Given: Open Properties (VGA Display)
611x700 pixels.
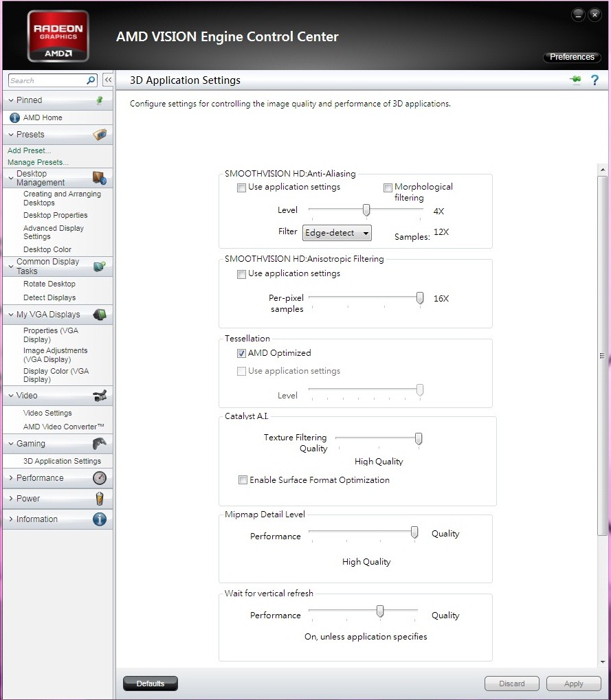Looking at the screenshot, I should point(50,335).
